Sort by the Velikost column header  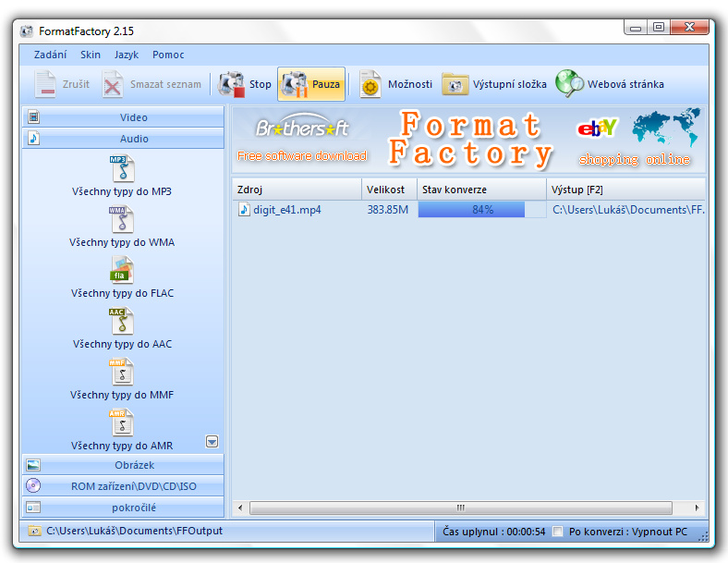tap(389, 190)
